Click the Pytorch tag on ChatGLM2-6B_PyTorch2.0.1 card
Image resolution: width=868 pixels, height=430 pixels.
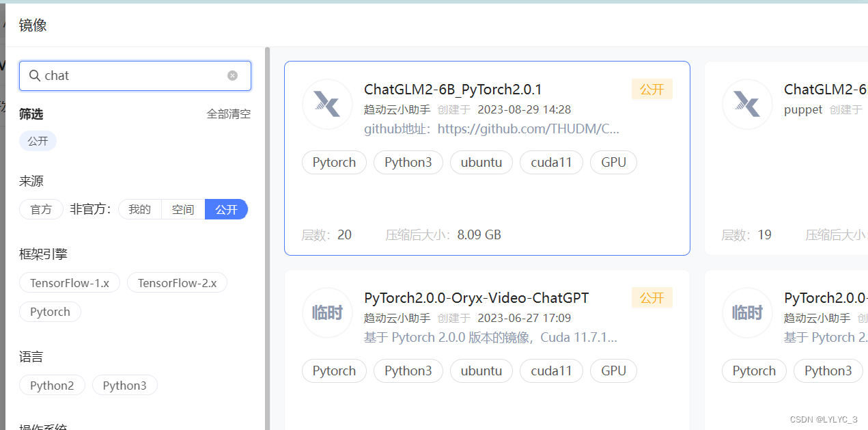(334, 162)
